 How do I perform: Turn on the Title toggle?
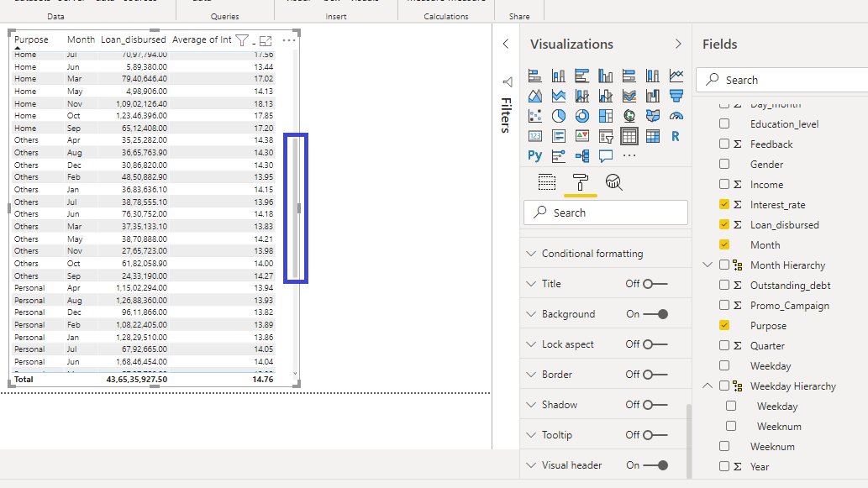coord(655,284)
